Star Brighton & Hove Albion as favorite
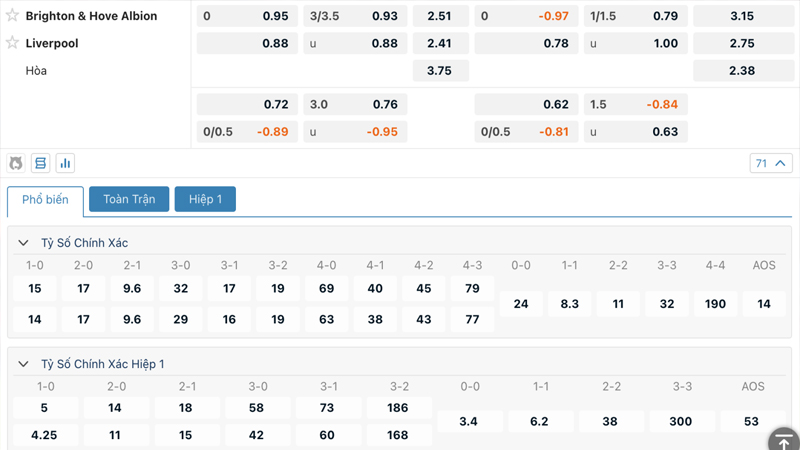The image size is (800, 450). [13, 16]
